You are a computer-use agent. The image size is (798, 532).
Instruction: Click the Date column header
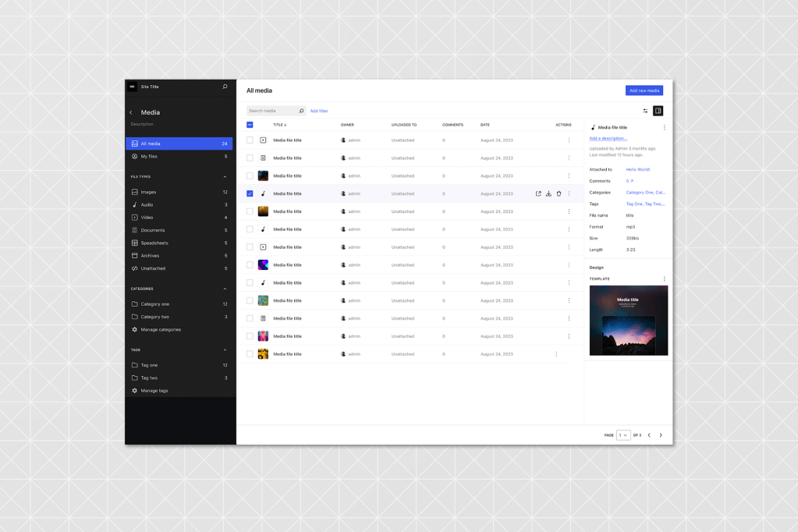pyautogui.click(x=485, y=125)
